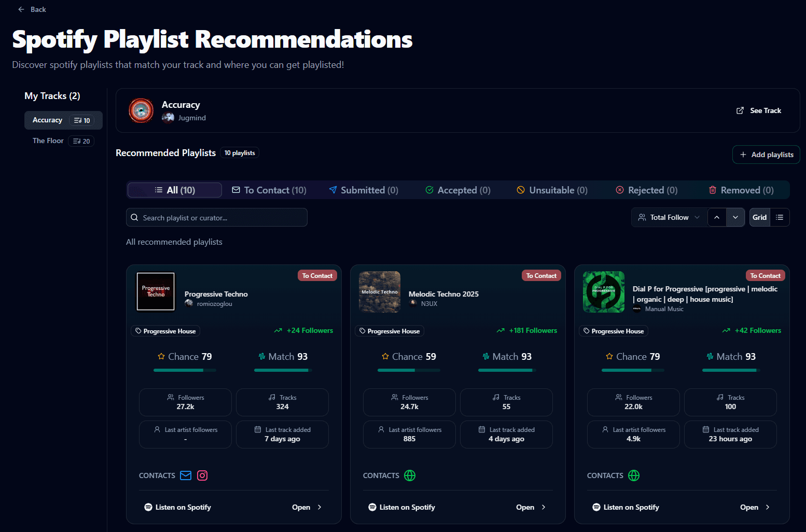Click the Chance 79 progress bar for Progressive Techno

point(185,370)
